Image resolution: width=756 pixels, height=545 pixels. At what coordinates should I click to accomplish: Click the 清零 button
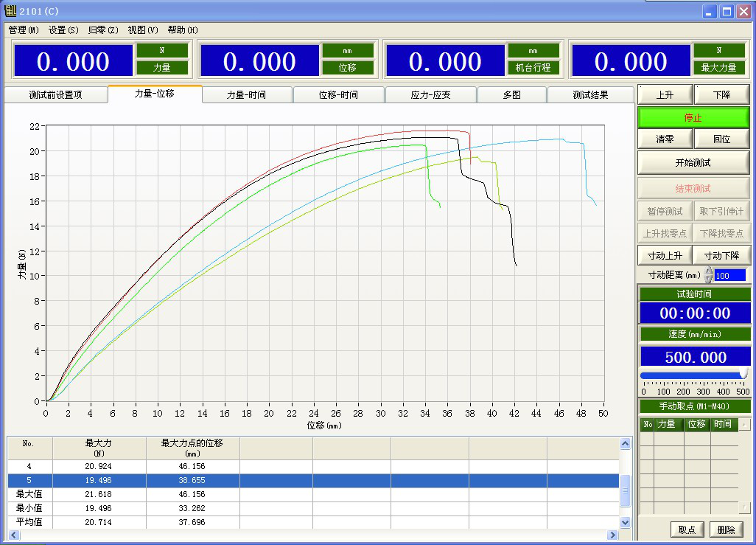click(665, 139)
